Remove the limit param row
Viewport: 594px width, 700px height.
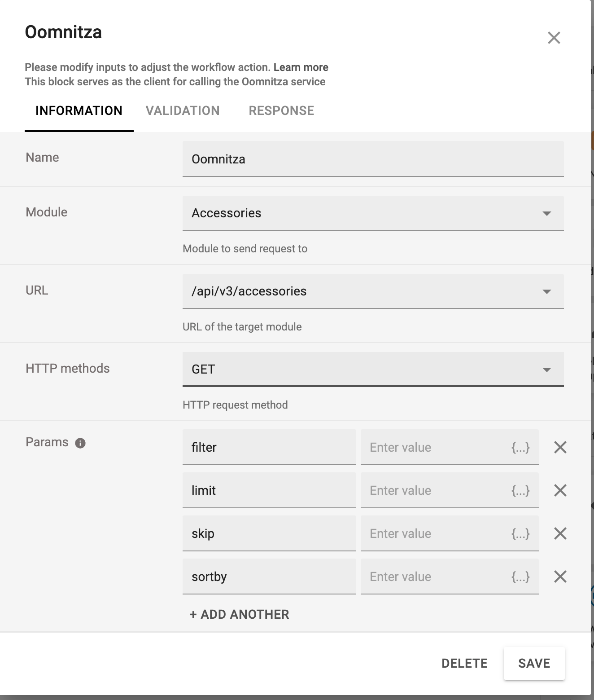[x=560, y=490]
